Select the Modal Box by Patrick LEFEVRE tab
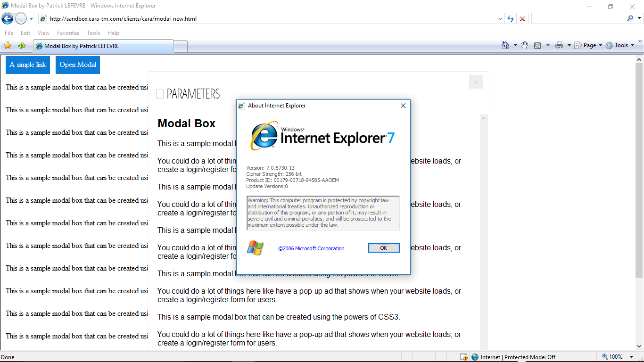This screenshot has width=644, height=362. 103,46
